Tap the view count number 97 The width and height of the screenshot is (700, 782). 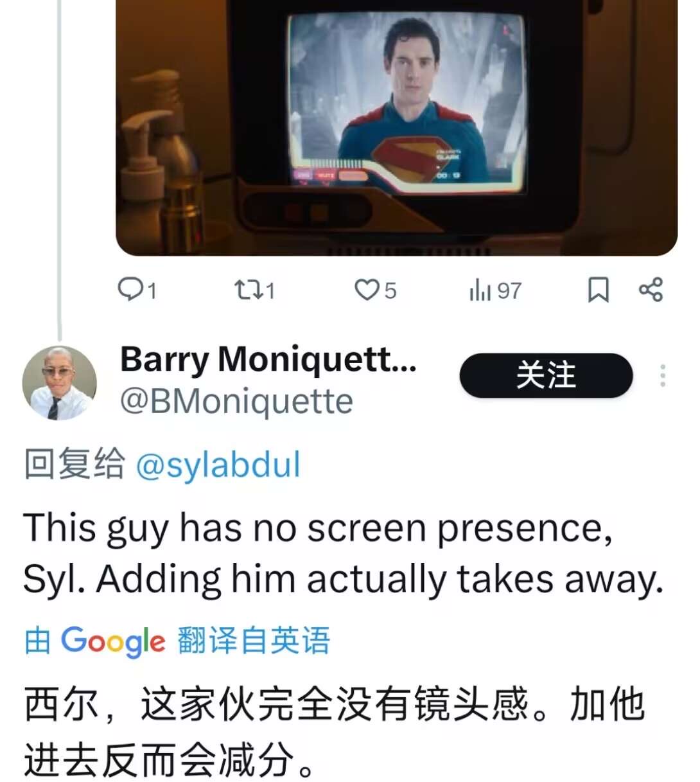tap(509, 290)
